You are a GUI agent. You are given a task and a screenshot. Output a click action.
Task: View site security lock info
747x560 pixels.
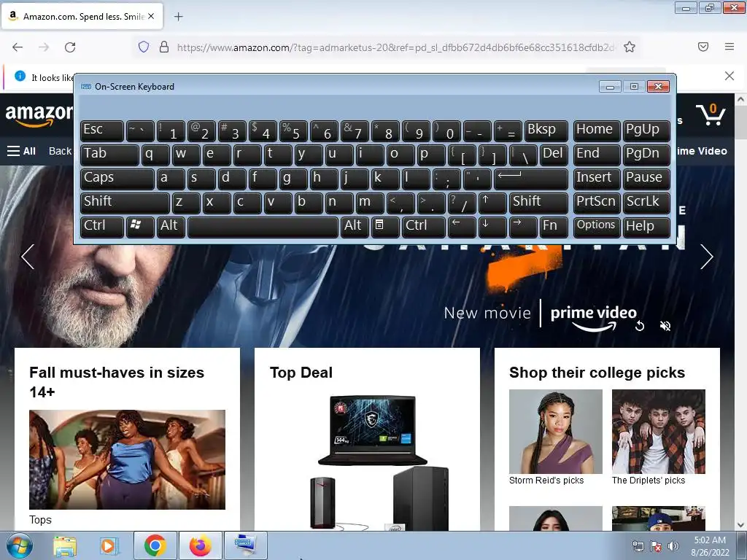(x=164, y=47)
